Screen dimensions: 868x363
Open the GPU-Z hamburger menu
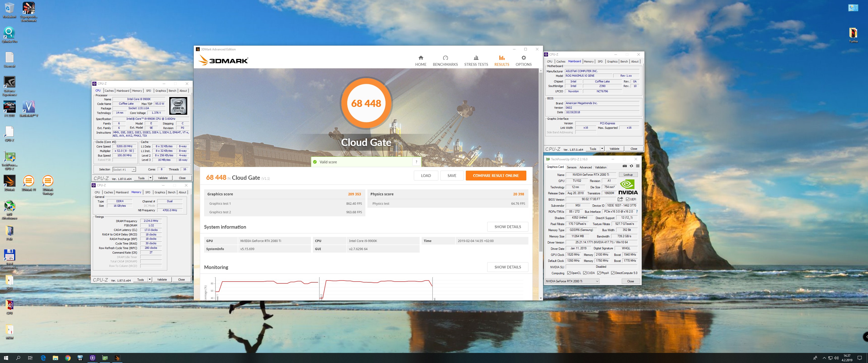pos(638,166)
